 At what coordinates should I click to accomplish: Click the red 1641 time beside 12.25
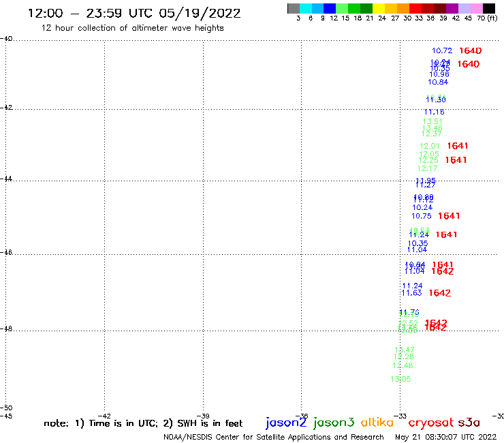tap(456, 160)
